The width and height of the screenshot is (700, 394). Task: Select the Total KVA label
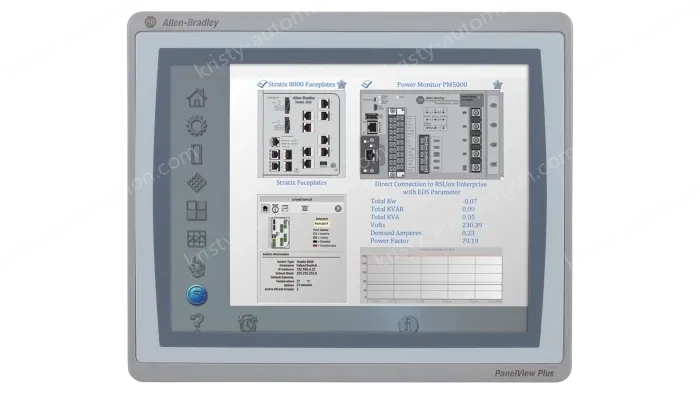[x=385, y=217]
